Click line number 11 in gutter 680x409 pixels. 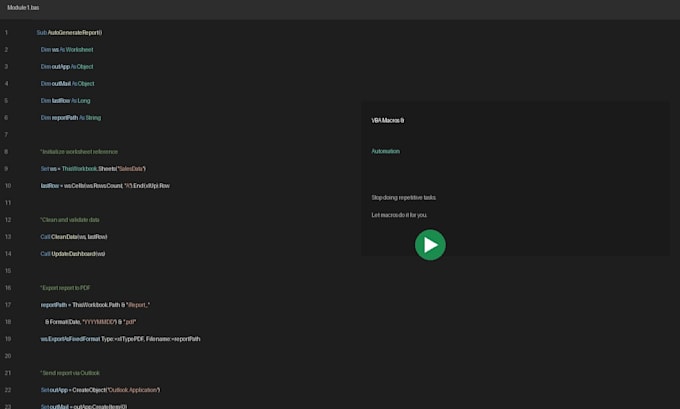pyautogui.click(x=8, y=203)
